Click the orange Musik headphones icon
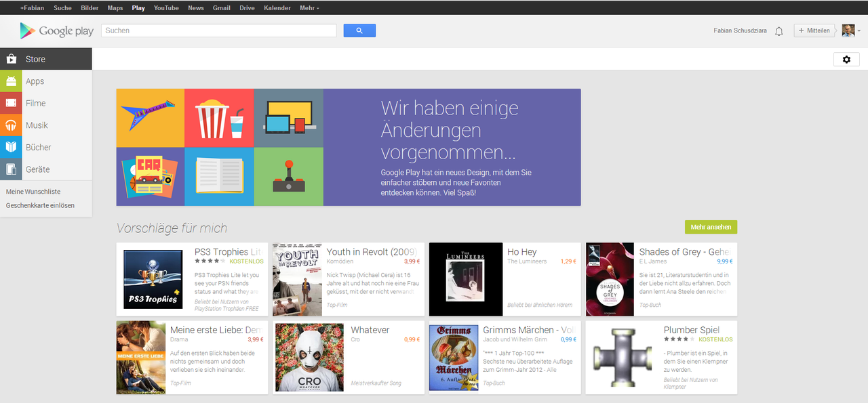Screen dimensions: 868x403 pyautogui.click(x=11, y=125)
